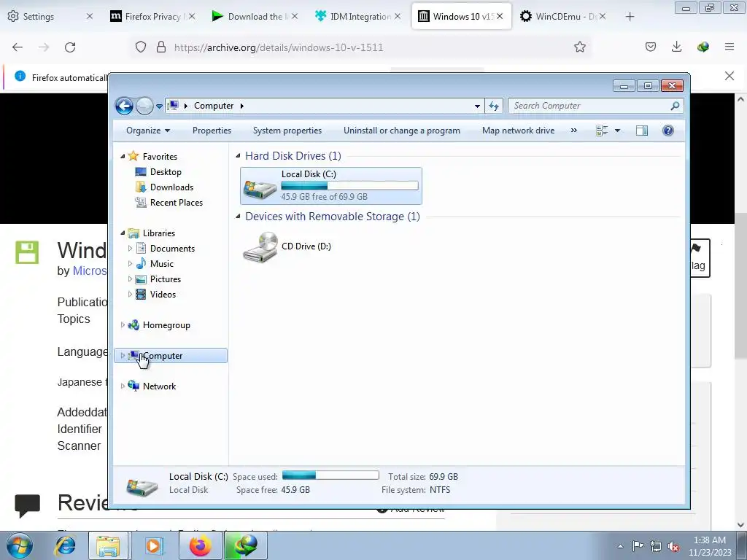Bookmark this page with the star icon
Screen dimensions: 747x560
(x=579, y=47)
